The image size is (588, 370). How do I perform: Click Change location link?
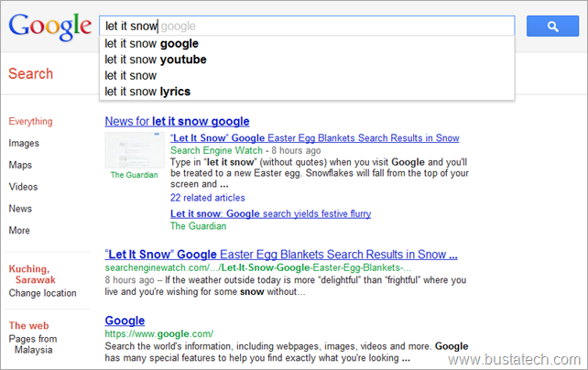pos(42,293)
